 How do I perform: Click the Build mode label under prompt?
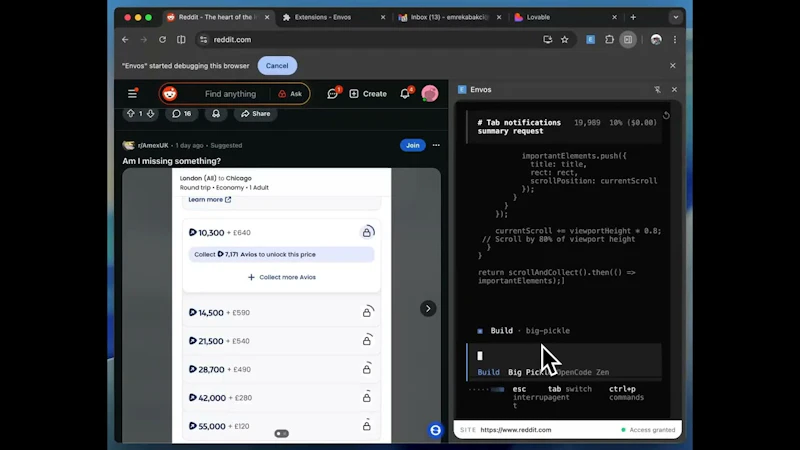[488, 372]
